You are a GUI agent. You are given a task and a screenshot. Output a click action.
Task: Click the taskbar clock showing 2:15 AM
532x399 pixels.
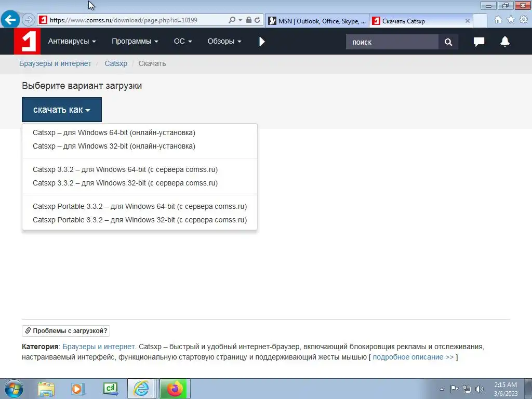(506, 389)
